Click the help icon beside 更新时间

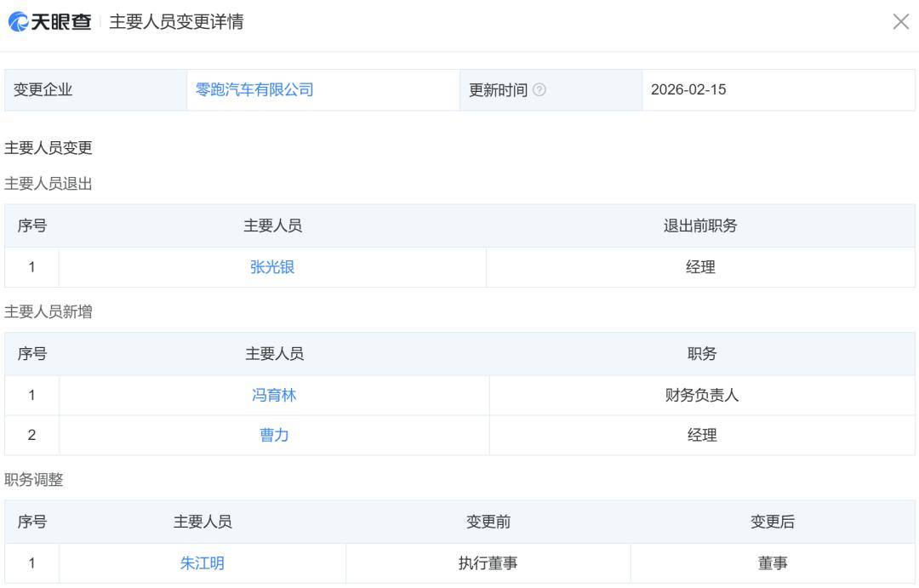(x=539, y=90)
